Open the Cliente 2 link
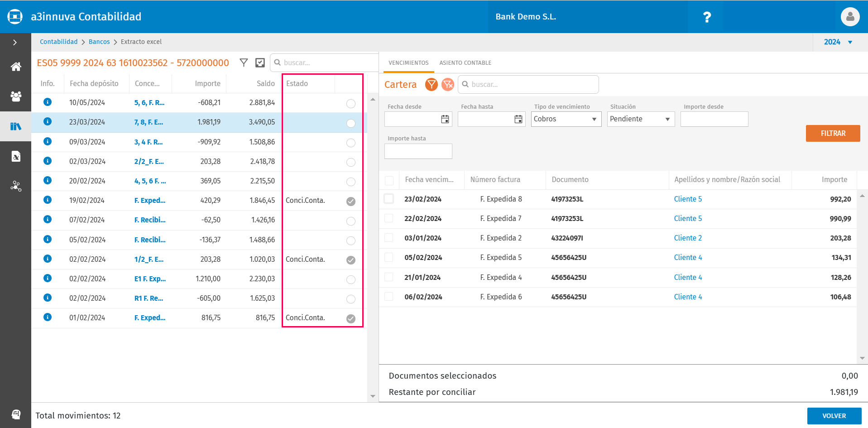The image size is (868, 428). [x=688, y=238]
